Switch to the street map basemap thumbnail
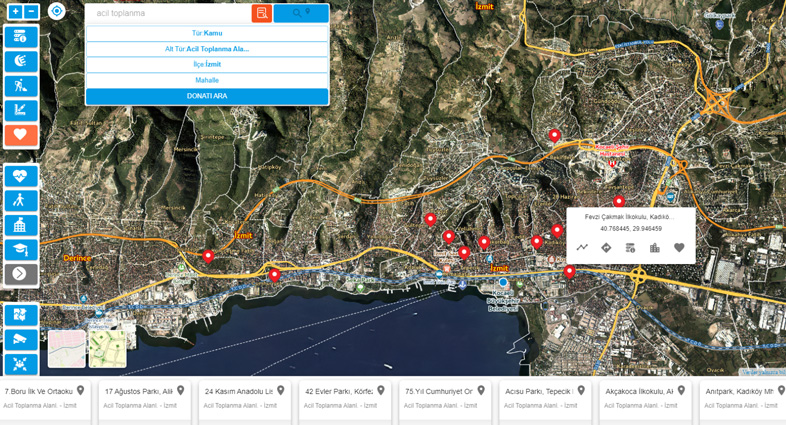 click(66, 348)
